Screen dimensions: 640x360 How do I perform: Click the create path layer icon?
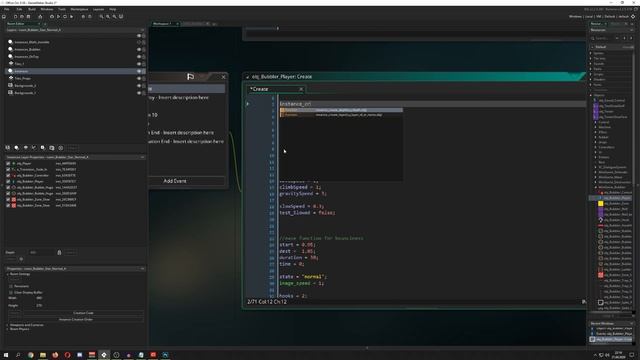coord(34,148)
